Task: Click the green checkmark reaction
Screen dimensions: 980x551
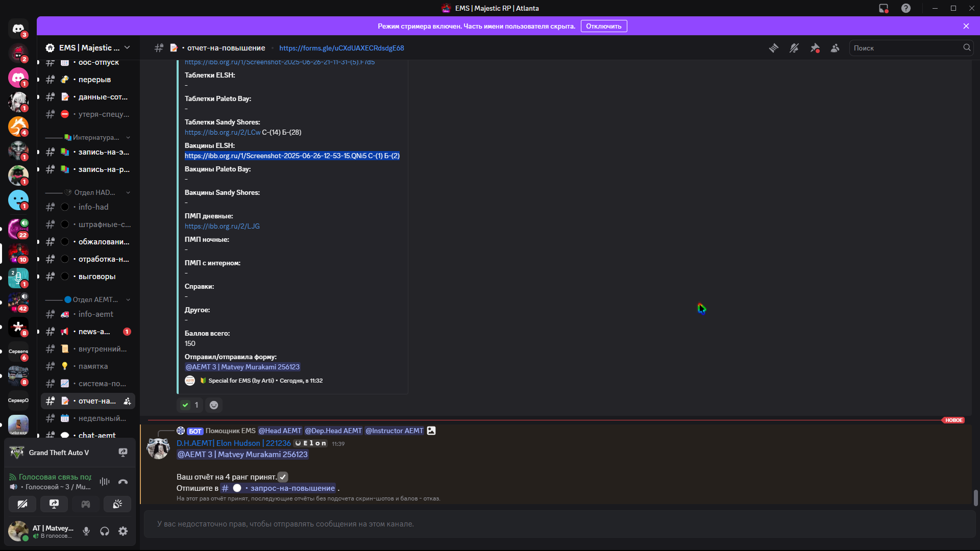Action: [190, 405]
